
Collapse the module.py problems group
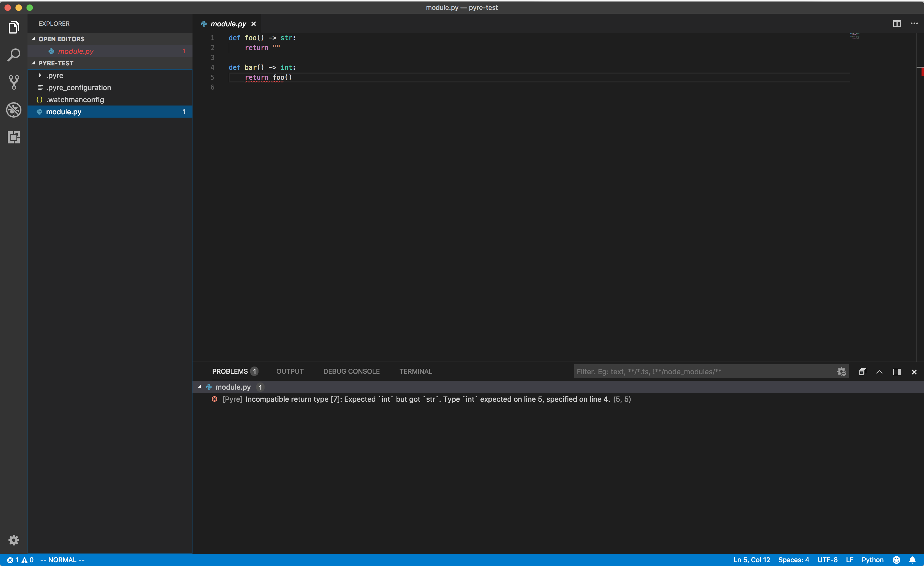(199, 387)
